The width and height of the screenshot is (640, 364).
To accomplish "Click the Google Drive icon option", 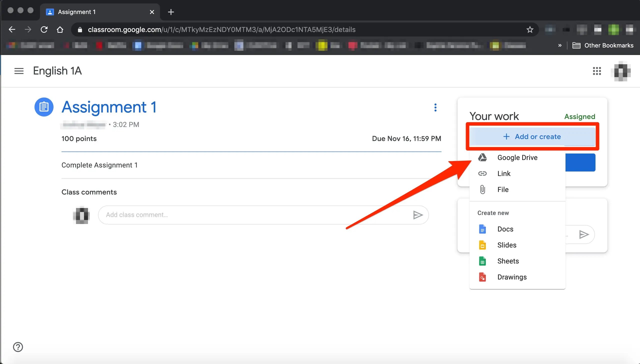I will tap(482, 157).
